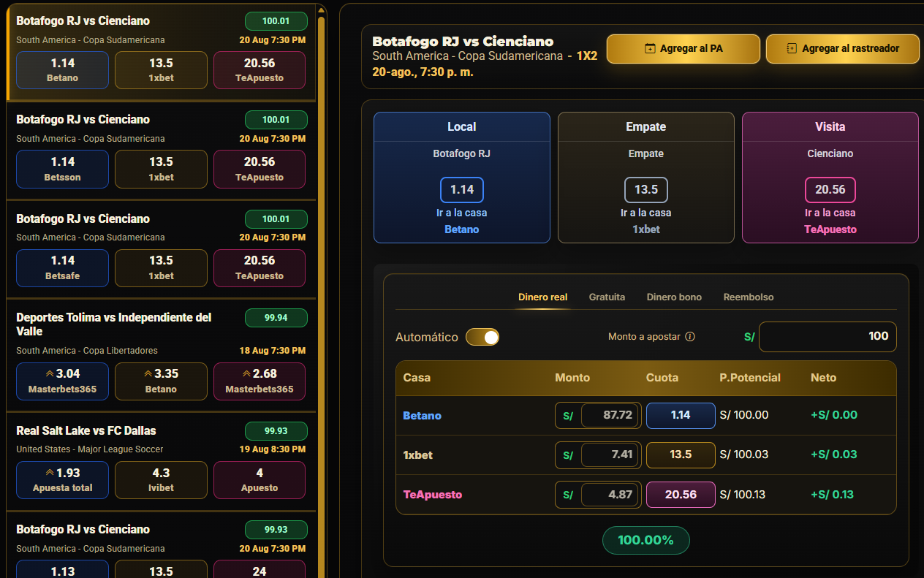Click the rising-odds arrow on 1.93 Apuesta total

coord(50,473)
